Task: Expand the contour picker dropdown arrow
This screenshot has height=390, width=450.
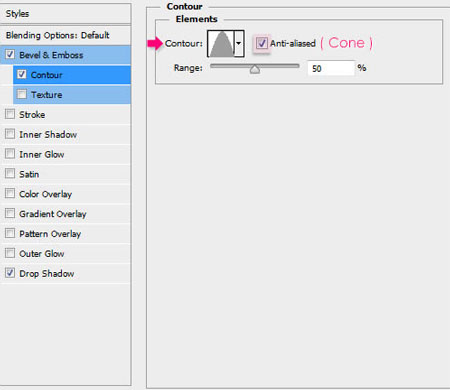Action: tap(239, 43)
